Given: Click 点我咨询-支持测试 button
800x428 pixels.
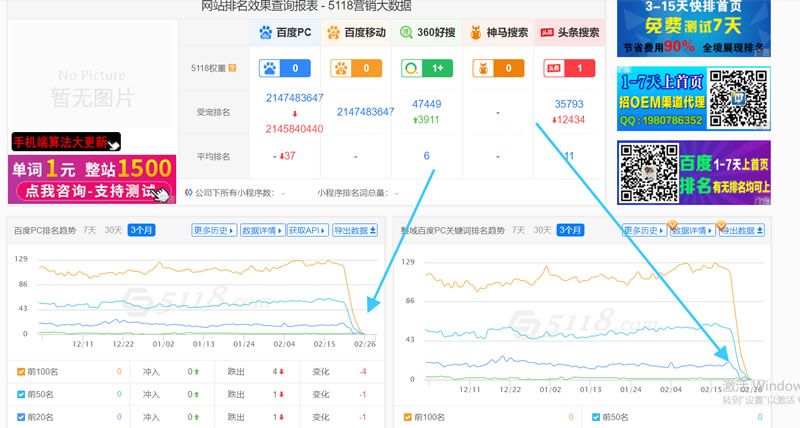Looking at the screenshot, I should pyautogui.click(x=92, y=191).
